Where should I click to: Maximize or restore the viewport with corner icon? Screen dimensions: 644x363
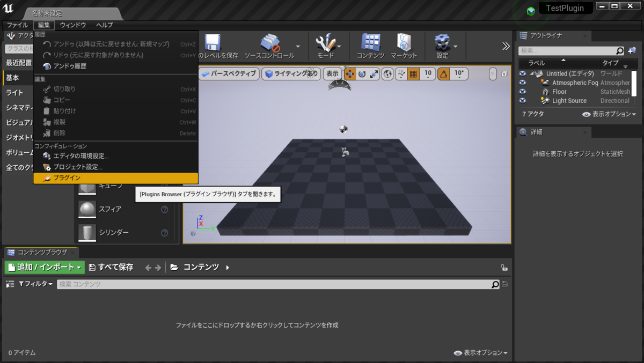coord(504,74)
